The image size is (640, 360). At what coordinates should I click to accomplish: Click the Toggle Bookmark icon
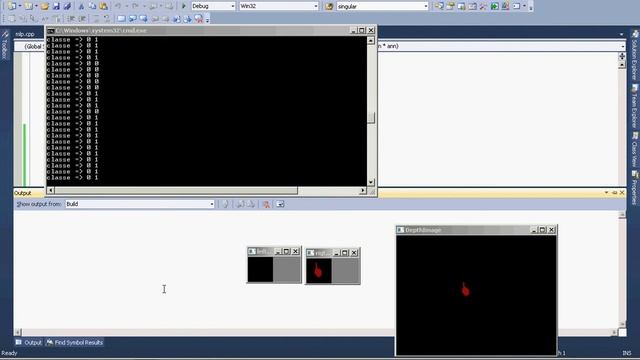[121, 19]
